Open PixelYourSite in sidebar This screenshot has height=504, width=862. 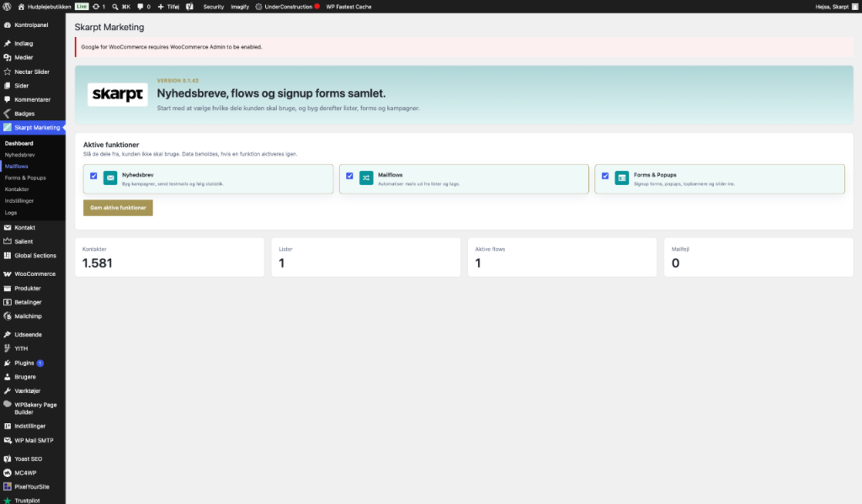(x=33, y=487)
